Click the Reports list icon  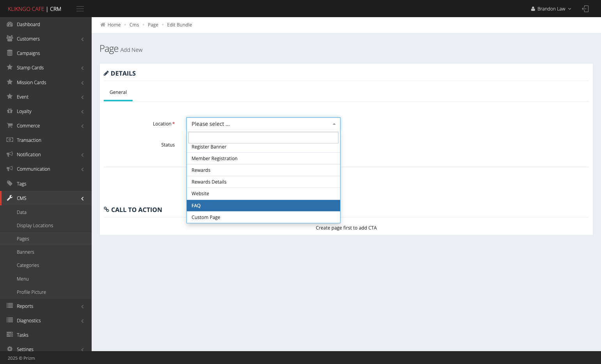[x=10, y=306]
